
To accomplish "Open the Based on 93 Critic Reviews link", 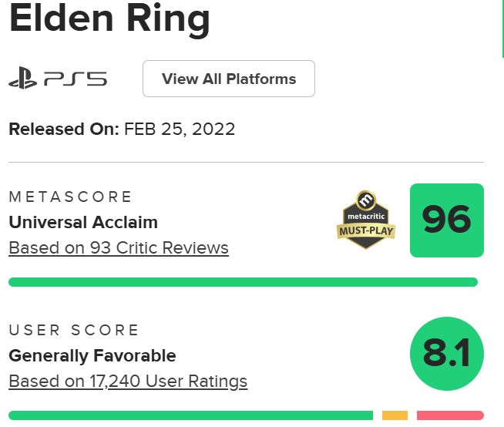I will point(119,248).
